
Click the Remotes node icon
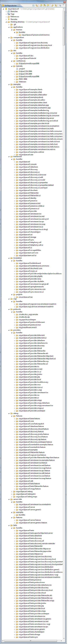[x=9, y=19]
